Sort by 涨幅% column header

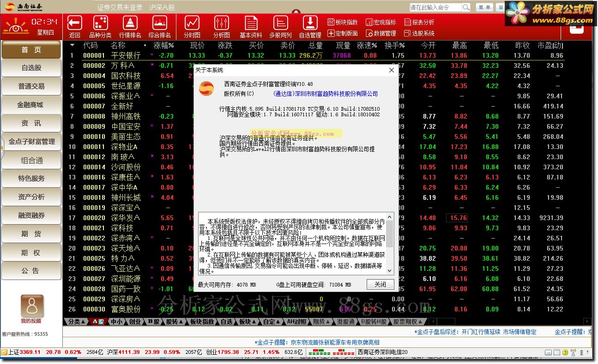pyautogui.click(x=163, y=45)
